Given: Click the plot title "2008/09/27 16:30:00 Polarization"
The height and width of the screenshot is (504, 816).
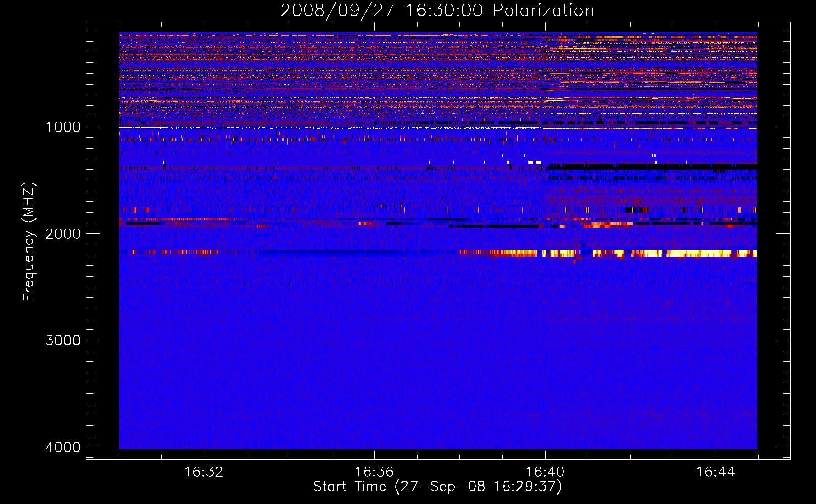Looking at the screenshot, I should (x=437, y=10).
